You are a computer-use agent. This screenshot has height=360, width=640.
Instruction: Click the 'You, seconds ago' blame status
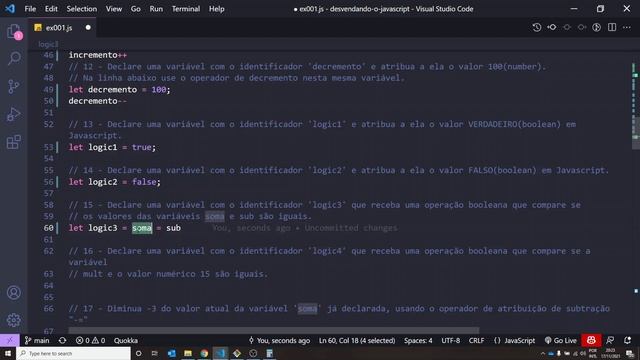(x=279, y=340)
